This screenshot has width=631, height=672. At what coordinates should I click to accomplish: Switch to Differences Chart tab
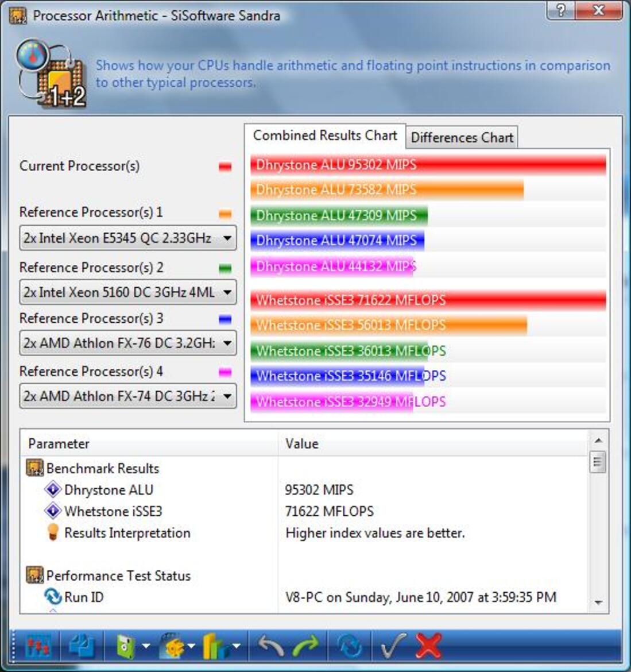pos(462,138)
